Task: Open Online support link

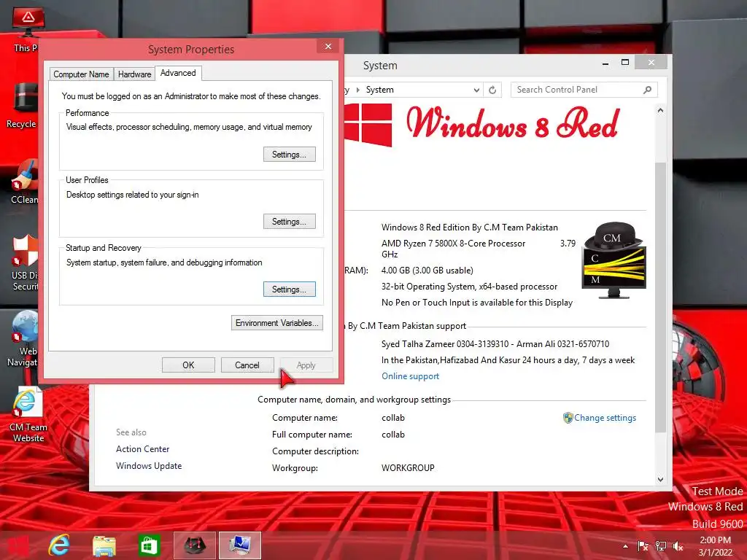Action: pyautogui.click(x=410, y=376)
